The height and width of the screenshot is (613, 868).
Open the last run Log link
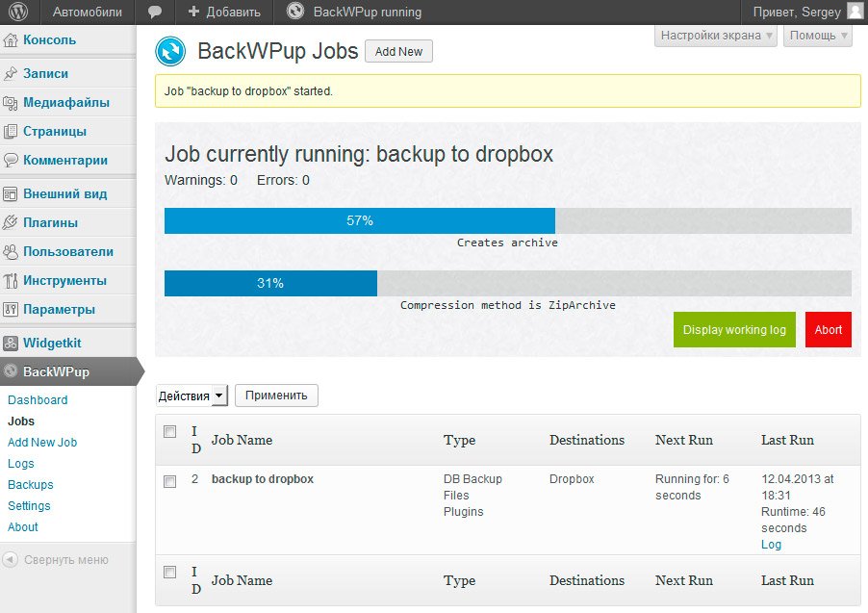(771, 545)
